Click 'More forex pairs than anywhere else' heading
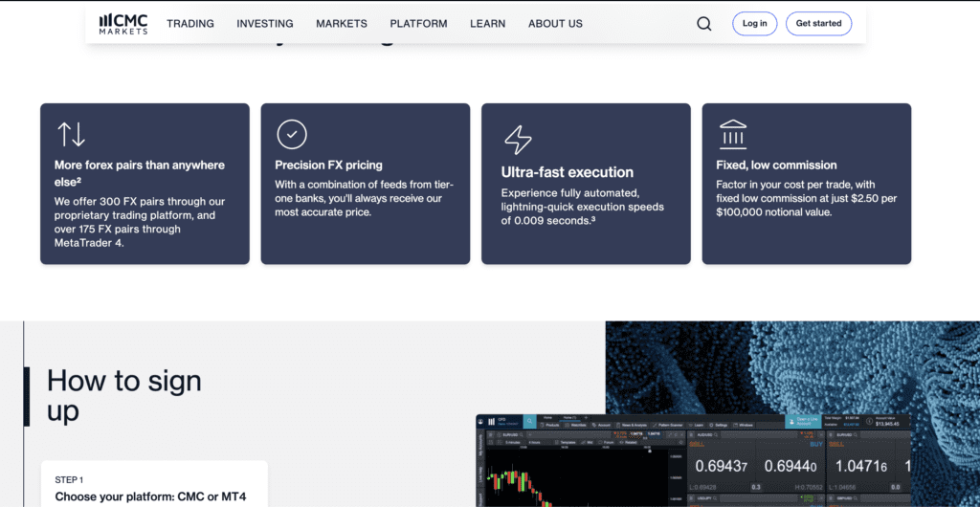This screenshot has width=980, height=507. click(140, 173)
